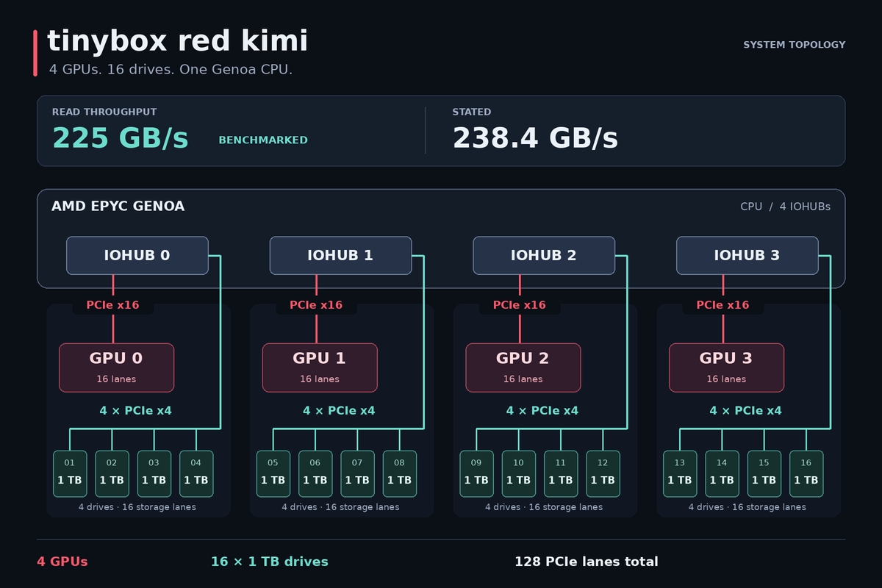Screen dimensions: 882x588
Task: Click the 'tinybox red kimi' title
Action: pos(177,42)
